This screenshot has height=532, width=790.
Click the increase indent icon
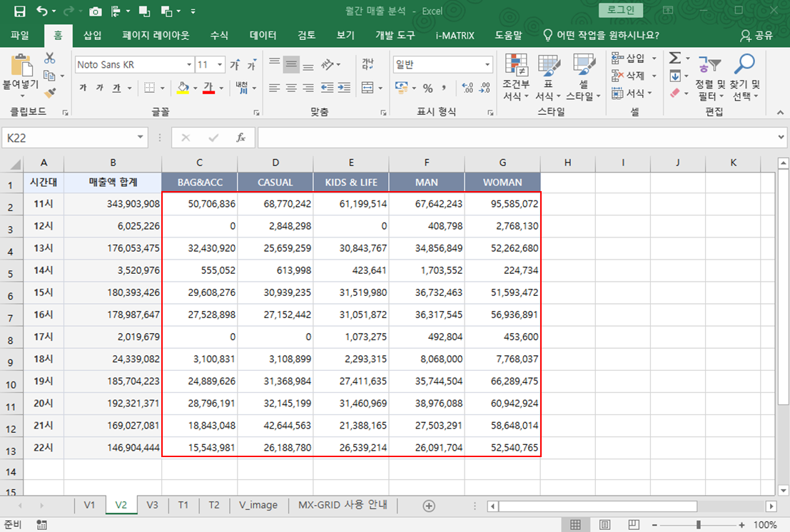345,88
